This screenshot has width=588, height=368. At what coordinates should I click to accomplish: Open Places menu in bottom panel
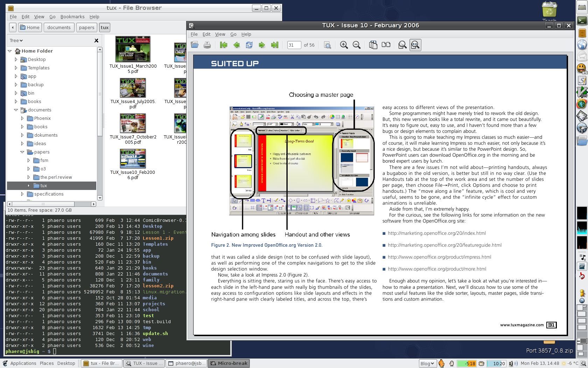(47, 363)
